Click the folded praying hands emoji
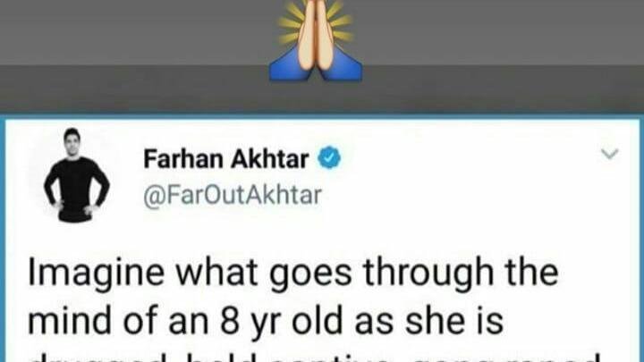 coord(316,40)
